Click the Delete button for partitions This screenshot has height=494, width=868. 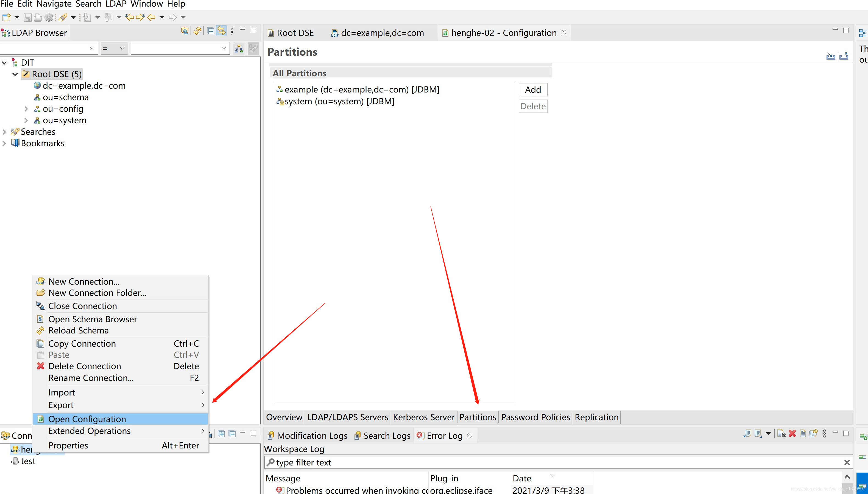point(533,106)
